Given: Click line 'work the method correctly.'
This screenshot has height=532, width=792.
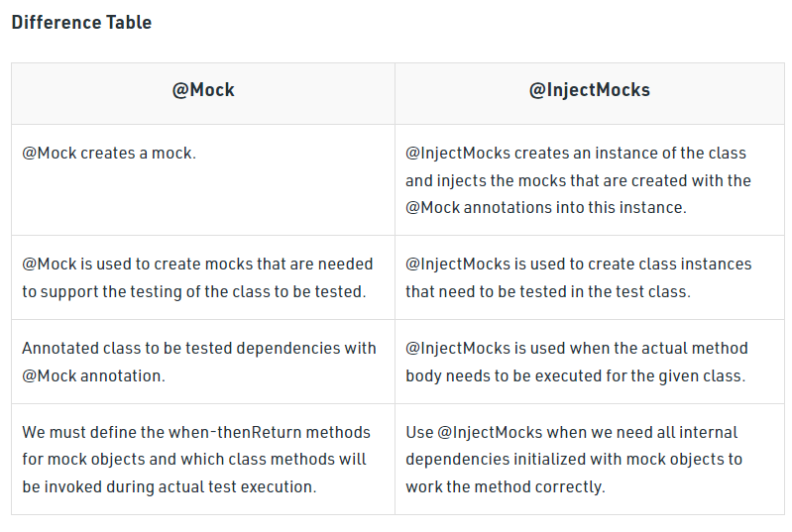Looking at the screenshot, I should (506, 487).
